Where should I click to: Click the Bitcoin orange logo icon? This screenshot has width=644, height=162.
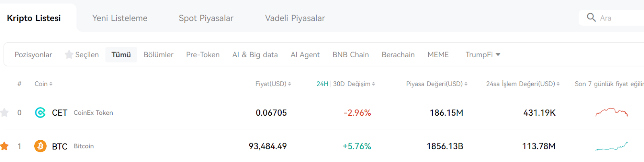pos(40,146)
